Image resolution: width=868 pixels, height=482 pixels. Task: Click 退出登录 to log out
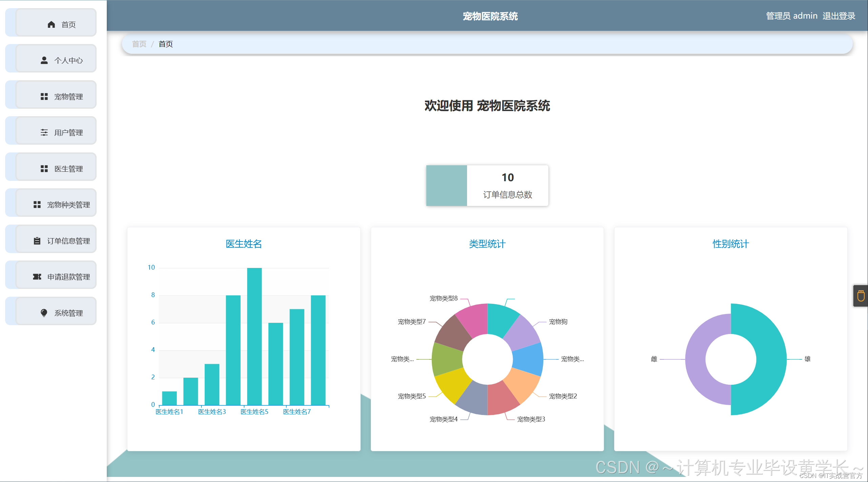(x=839, y=16)
